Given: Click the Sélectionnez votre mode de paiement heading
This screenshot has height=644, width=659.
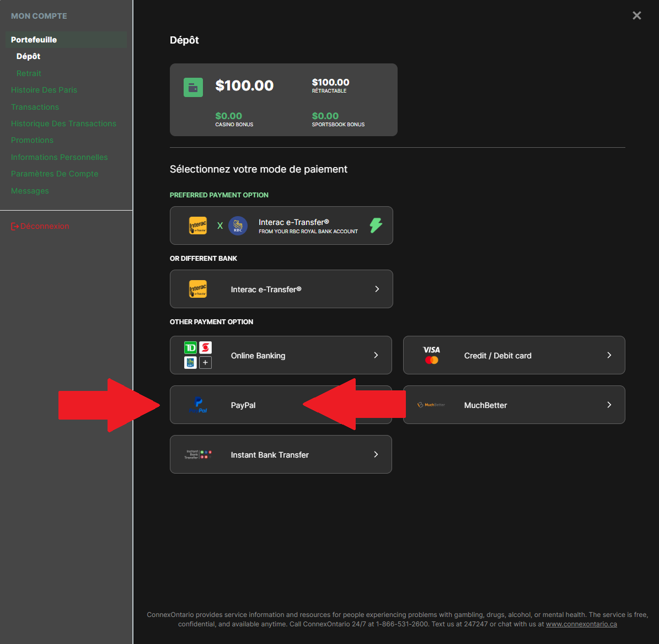Looking at the screenshot, I should pos(259,169).
